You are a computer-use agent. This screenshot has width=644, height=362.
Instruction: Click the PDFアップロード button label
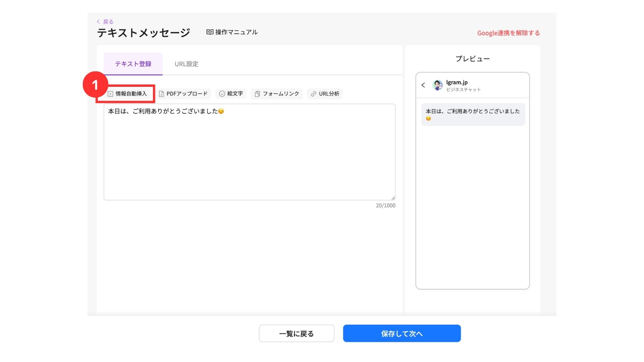(x=187, y=94)
